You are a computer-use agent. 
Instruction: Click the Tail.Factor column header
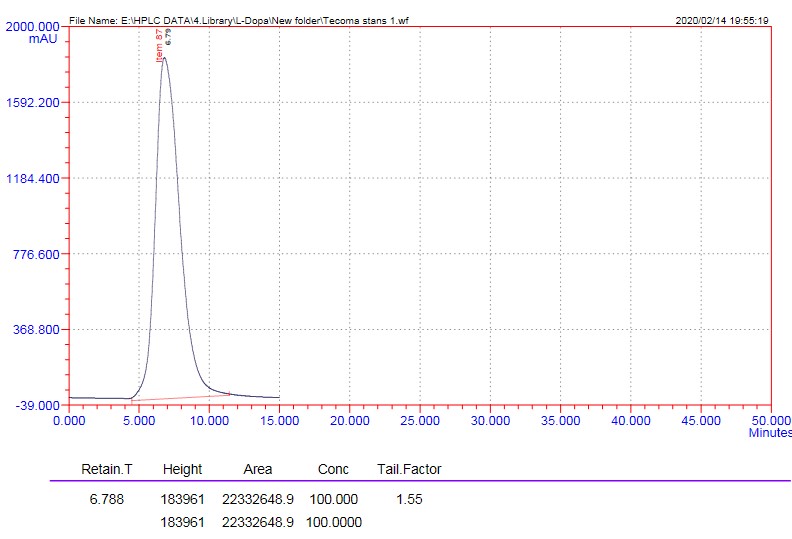click(408, 469)
